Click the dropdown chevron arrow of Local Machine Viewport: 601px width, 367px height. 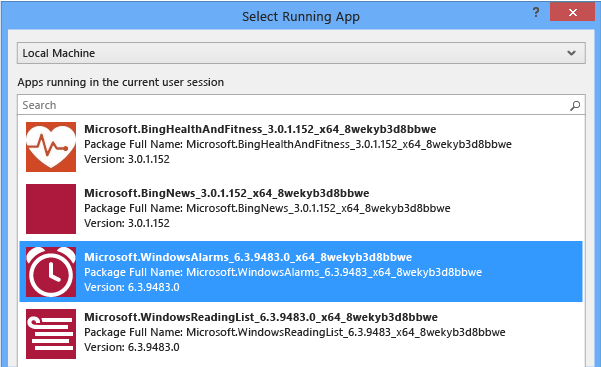(x=571, y=53)
